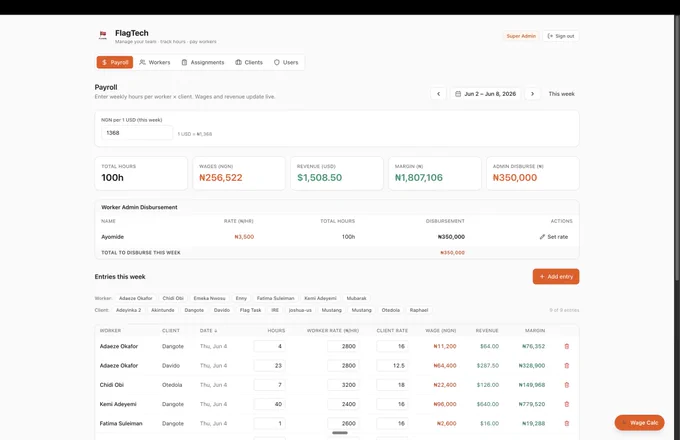The image size is (680, 440).
Task: Click the calendar icon in date range
Action: coord(458,94)
